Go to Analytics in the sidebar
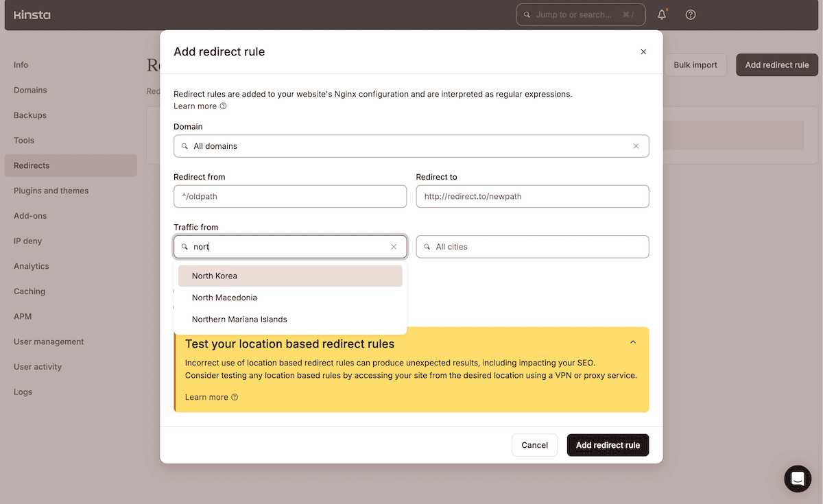This screenshot has height=504, width=823. point(33,266)
